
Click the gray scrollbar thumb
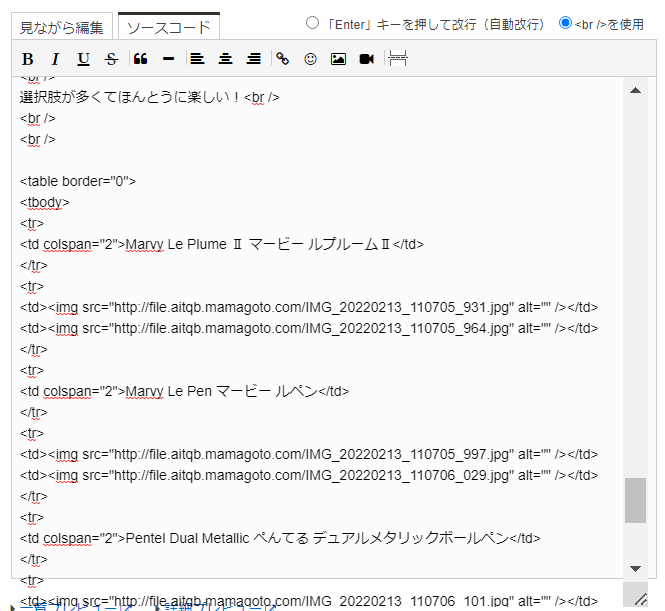point(635,500)
